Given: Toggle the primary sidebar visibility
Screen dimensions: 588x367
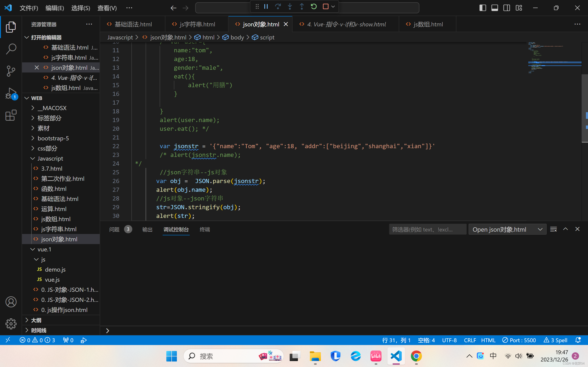Looking at the screenshot, I should (483, 8).
